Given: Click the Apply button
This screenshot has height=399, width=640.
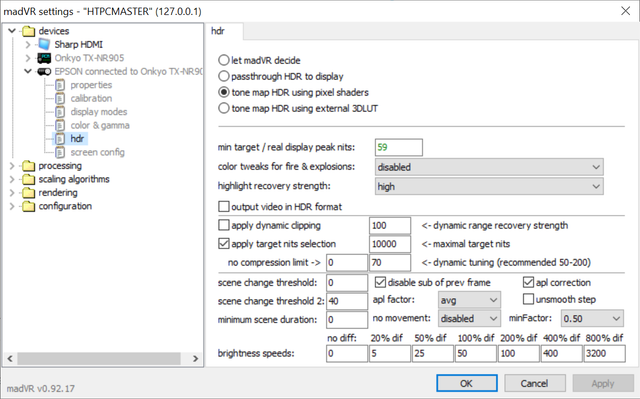Looking at the screenshot, I should (603, 383).
